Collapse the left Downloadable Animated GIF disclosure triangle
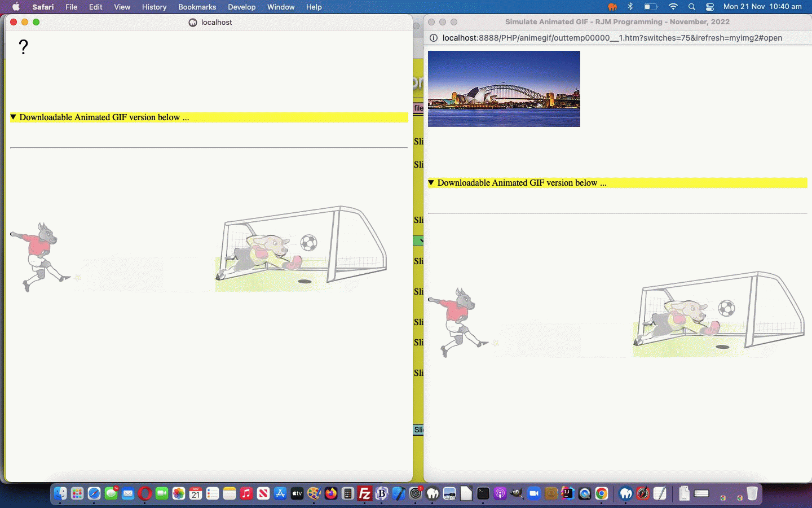The image size is (812, 508). coord(13,117)
